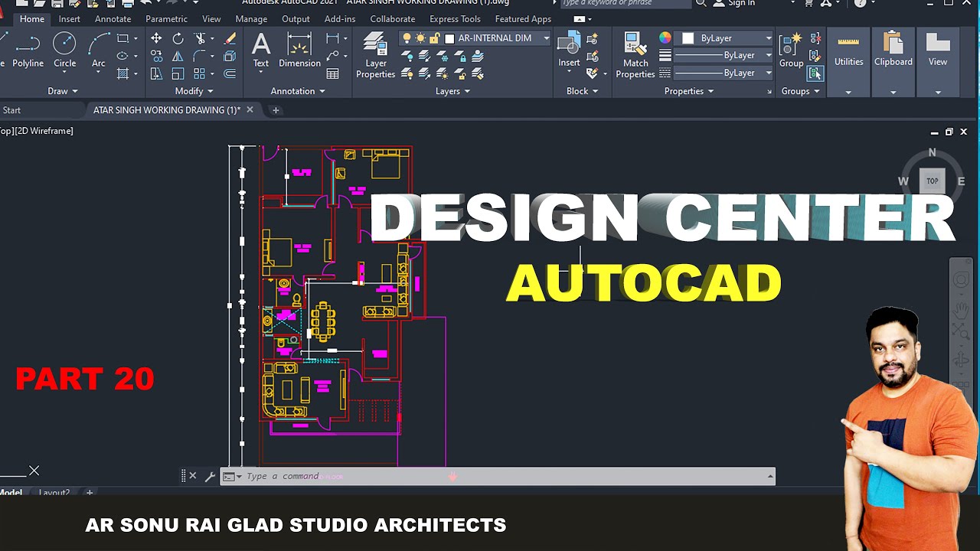Click the Table icon in Annotation panel
The width and height of the screenshot is (980, 551).
(x=332, y=74)
